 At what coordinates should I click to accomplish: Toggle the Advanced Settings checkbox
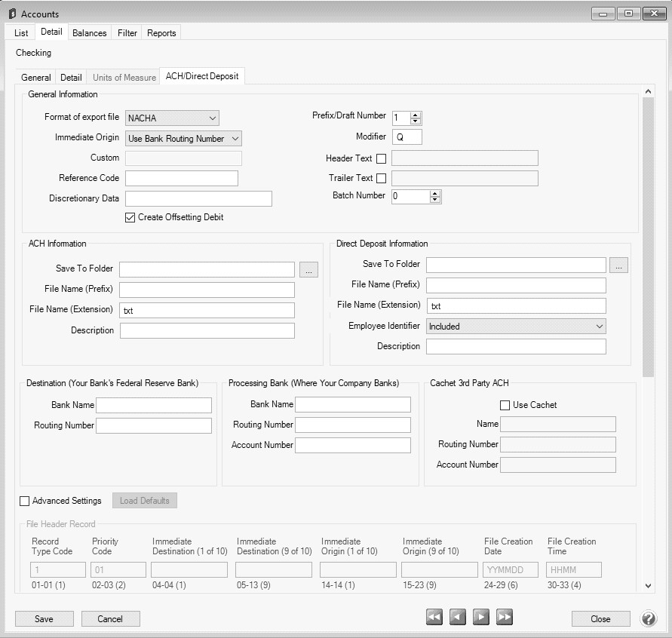coord(25,501)
